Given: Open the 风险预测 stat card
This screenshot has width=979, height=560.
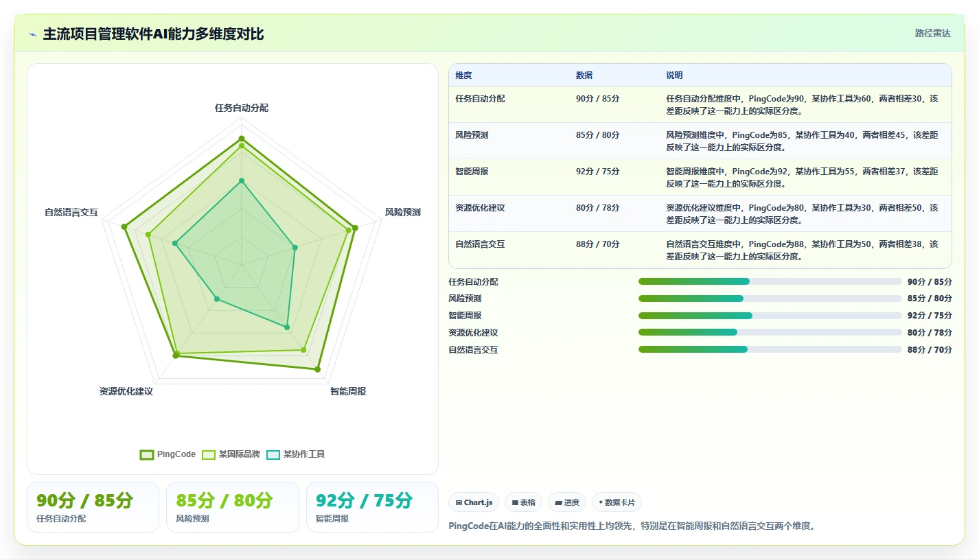Looking at the screenshot, I should 233,507.
